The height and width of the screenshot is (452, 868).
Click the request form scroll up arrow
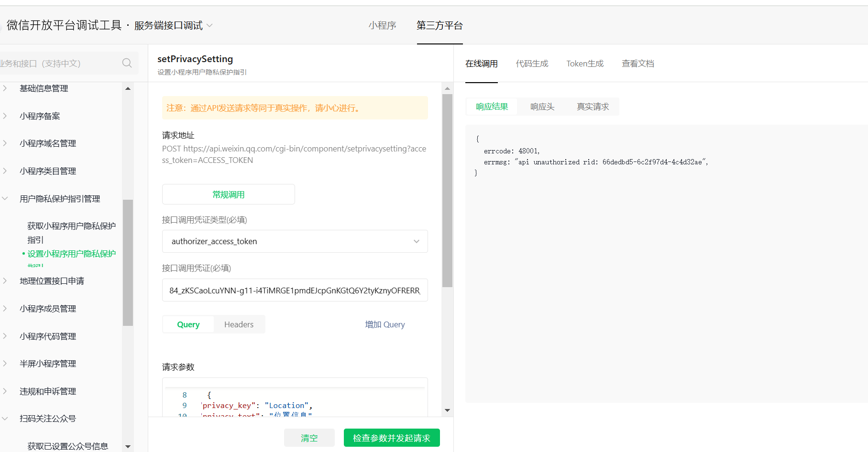447,88
